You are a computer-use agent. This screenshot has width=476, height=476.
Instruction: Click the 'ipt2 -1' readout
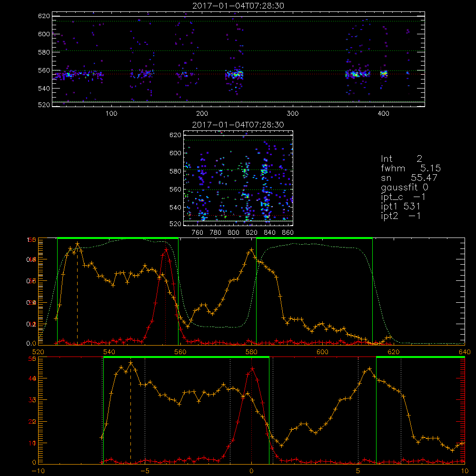point(400,216)
